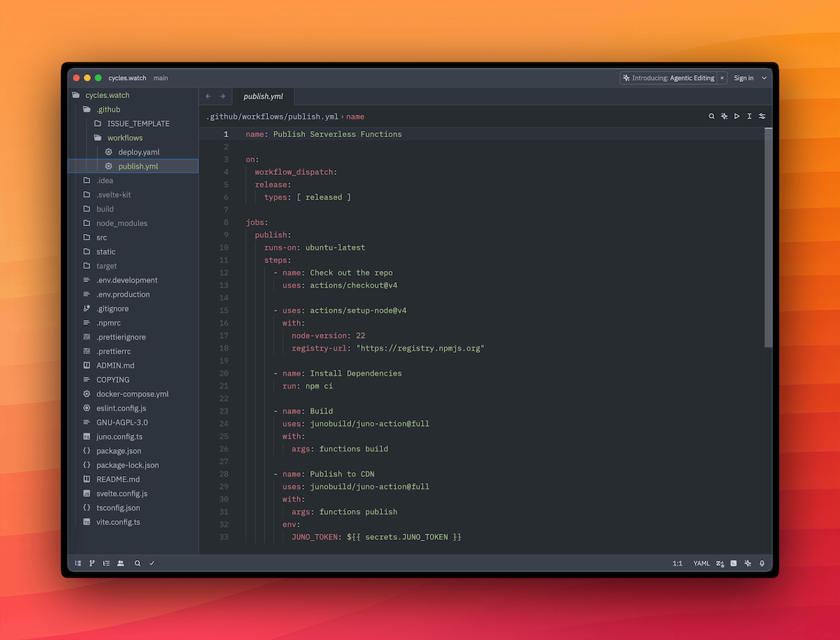The height and width of the screenshot is (640, 840).
Task: Toggle the outline panel icon
Action: pyautogui.click(x=106, y=563)
